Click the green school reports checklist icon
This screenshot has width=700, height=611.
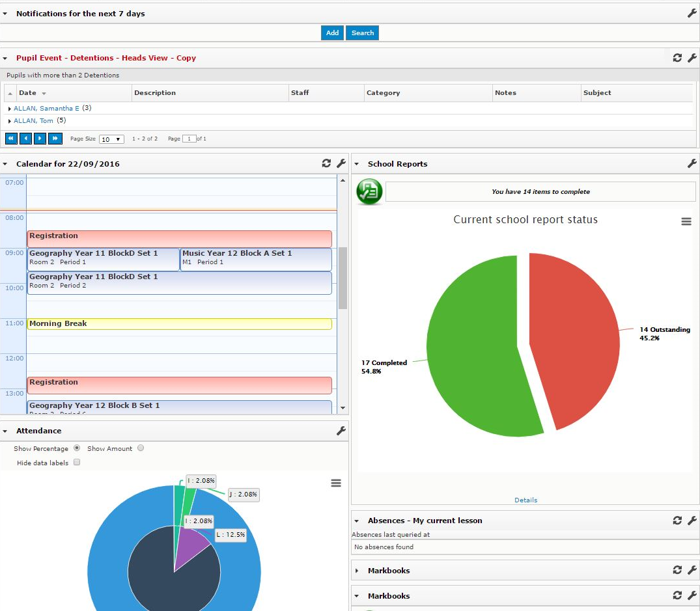pyautogui.click(x=369, y=191)
